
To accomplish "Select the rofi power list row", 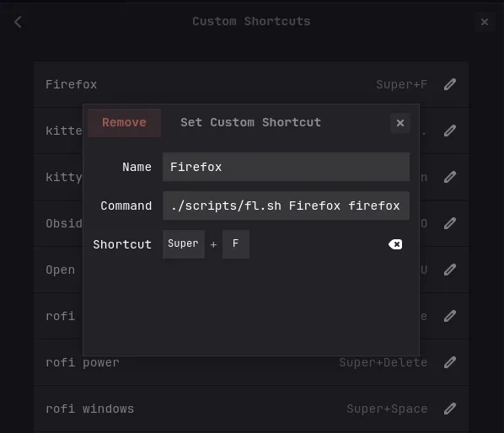I will (251, 362).
